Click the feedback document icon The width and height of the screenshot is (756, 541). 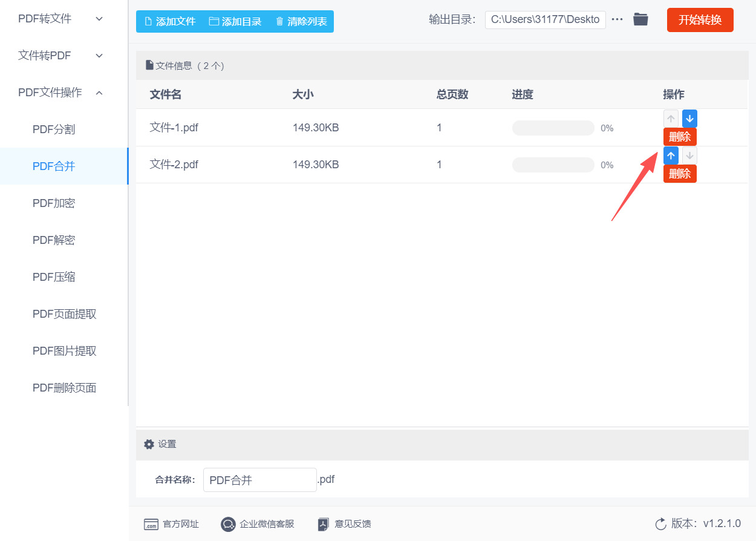pyautogui.click(x=324, y=525)
